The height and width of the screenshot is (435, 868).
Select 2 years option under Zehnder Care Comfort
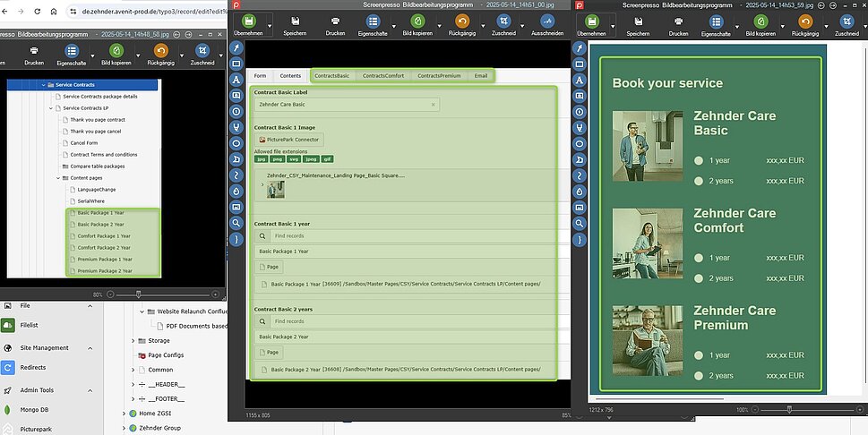click(699, 278)
